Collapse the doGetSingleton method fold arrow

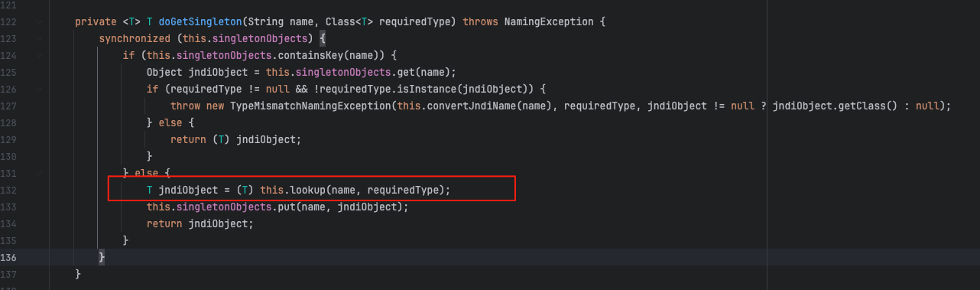tap(40, 21)
